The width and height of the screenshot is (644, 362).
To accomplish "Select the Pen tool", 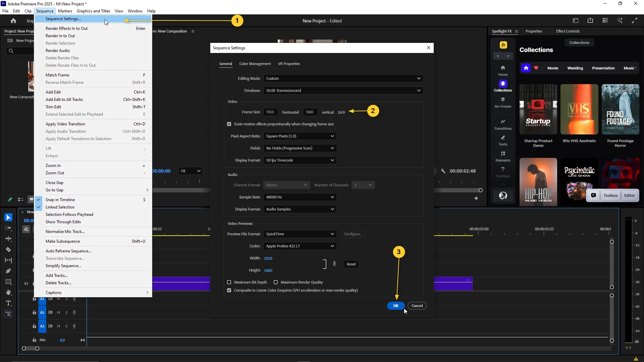I will click(8, 271).
